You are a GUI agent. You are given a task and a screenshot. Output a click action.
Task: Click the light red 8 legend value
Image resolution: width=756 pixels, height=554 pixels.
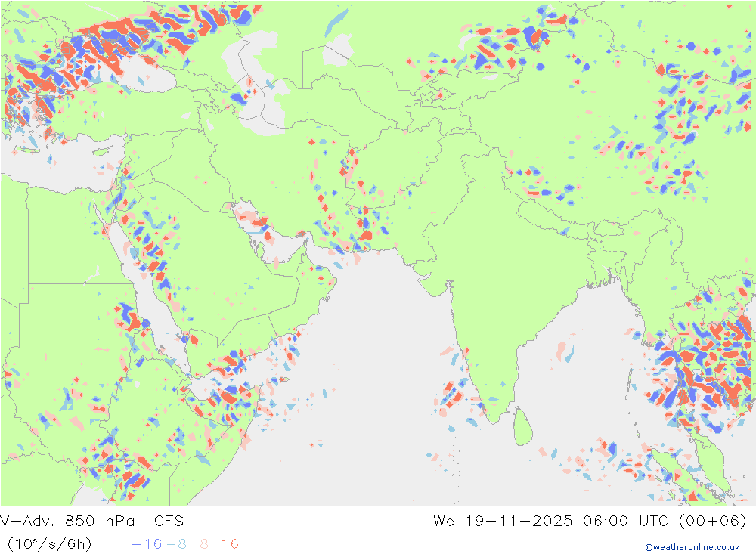pos(204,544)
